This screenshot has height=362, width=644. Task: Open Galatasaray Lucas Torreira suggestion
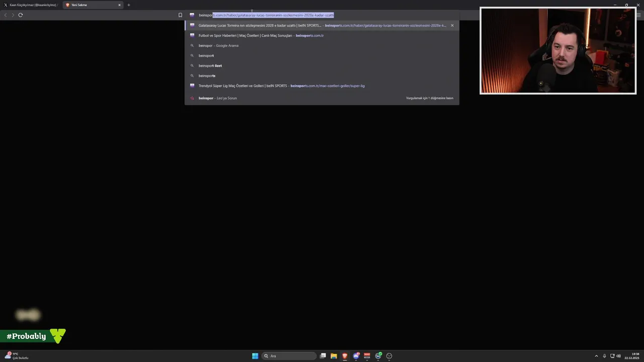[322, 25]
